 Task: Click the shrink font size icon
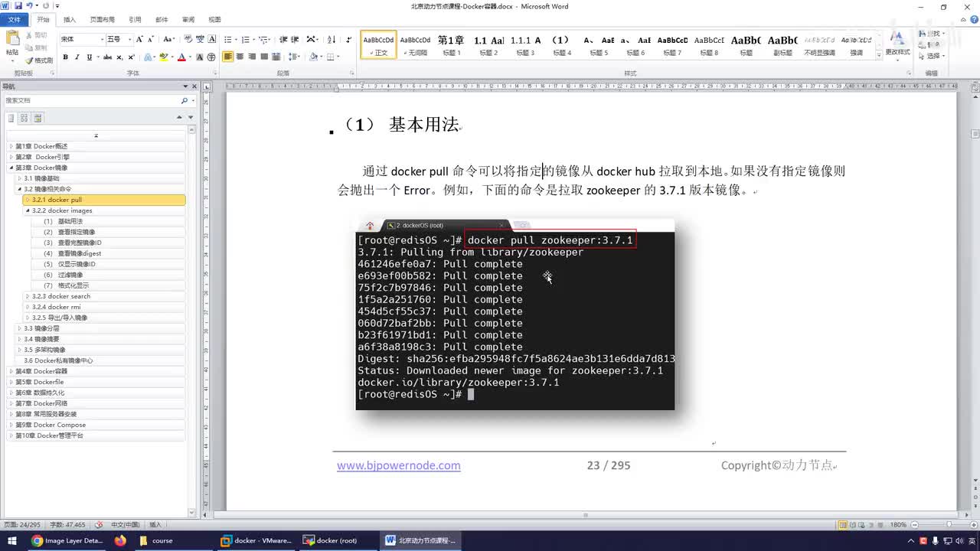pos(151,39)
